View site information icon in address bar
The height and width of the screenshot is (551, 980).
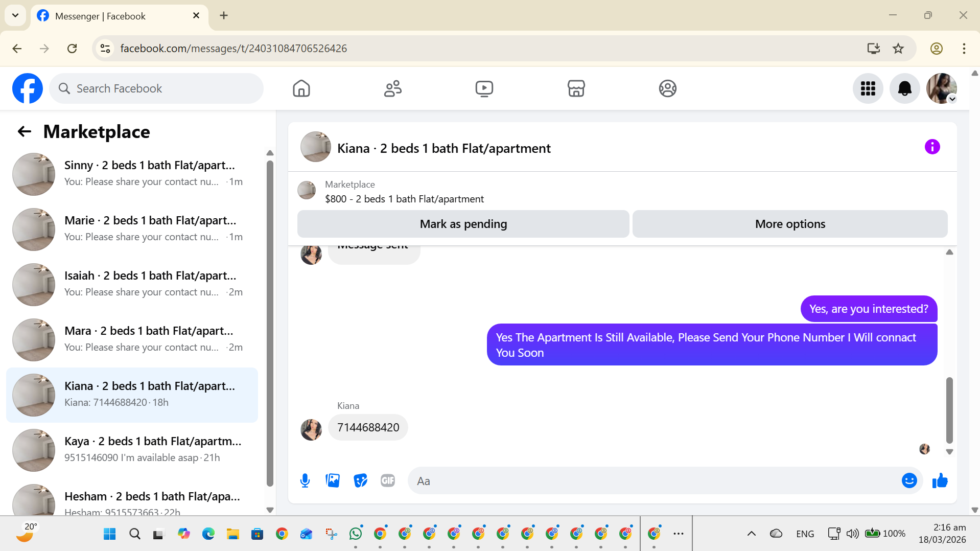[105, 49]
